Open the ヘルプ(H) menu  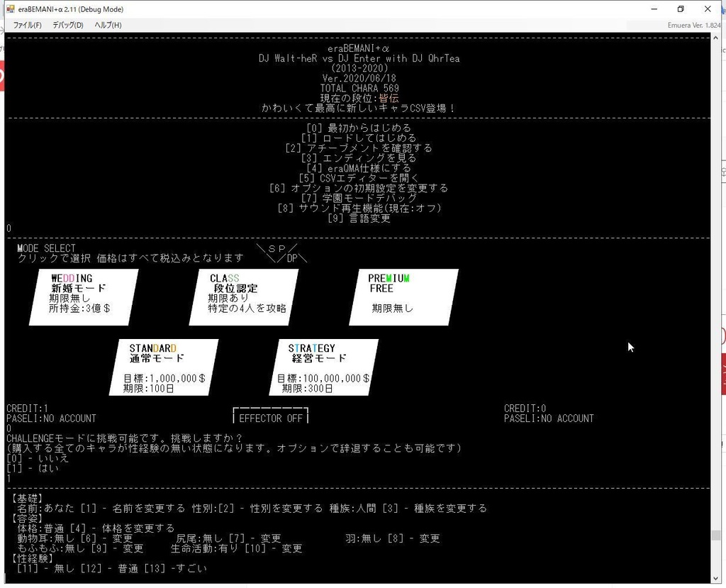[108, 25]
